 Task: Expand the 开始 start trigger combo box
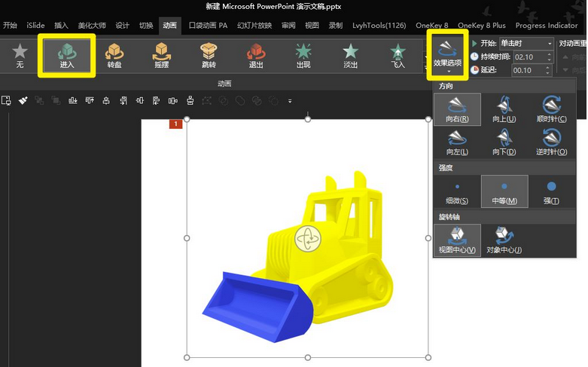(549, 44)
